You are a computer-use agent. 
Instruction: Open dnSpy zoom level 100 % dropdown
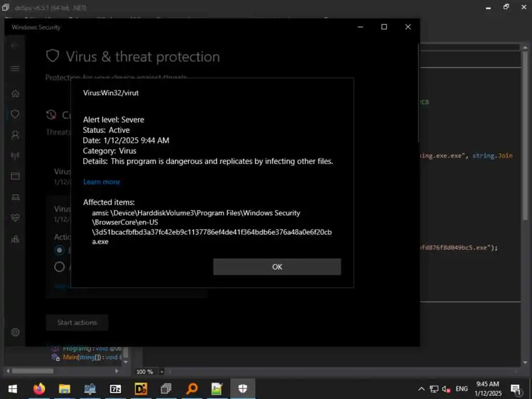pyautogui.click(x=162, y=372)
